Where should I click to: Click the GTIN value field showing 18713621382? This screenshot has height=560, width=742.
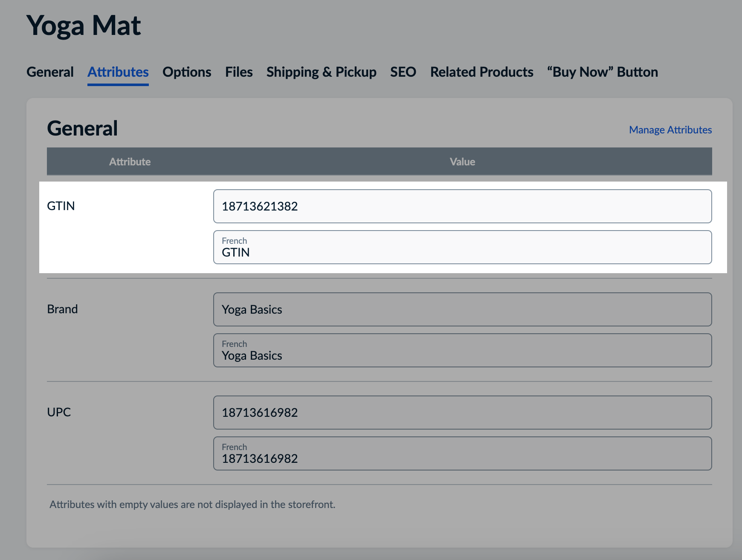[462, 206]
